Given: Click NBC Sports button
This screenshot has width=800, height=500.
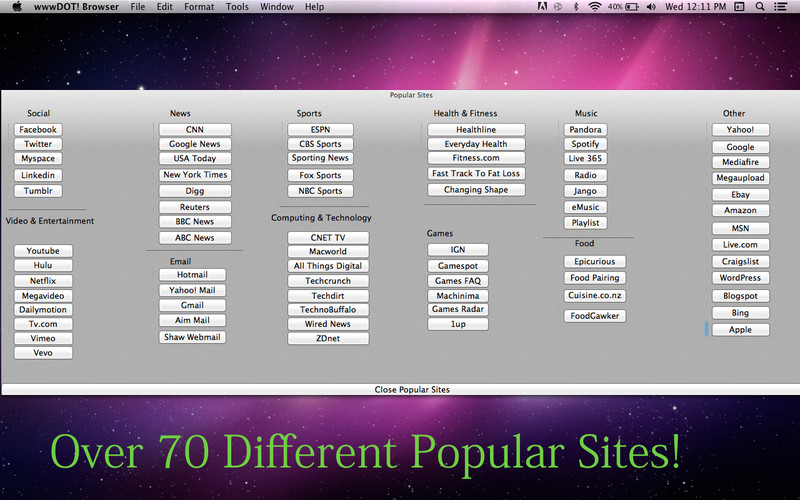Looking at the screenshot, I should pyautogui.click(x=320, y=191).
